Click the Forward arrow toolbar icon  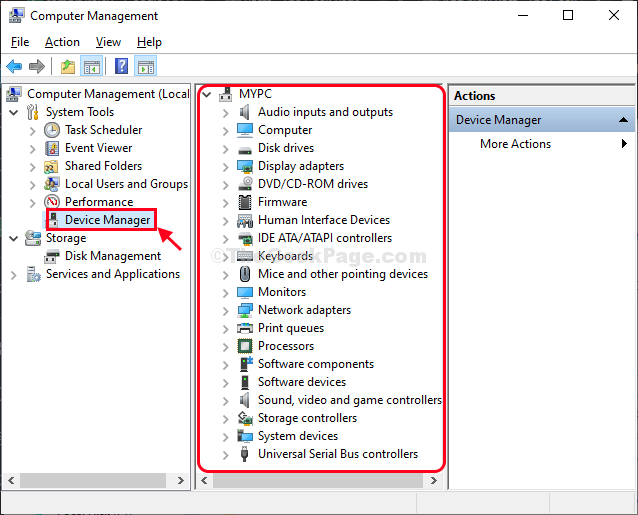(x=37, y=66)
